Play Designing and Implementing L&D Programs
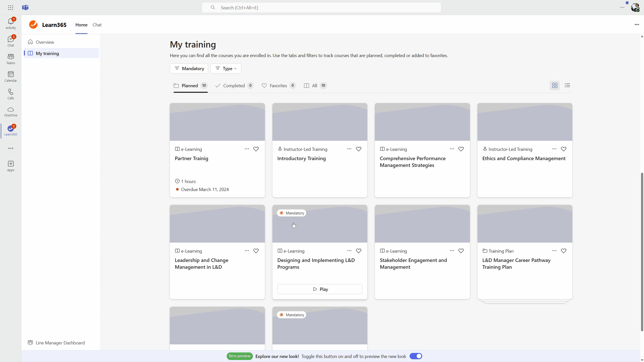Screen dimensions: 644x362 point(320,289)
